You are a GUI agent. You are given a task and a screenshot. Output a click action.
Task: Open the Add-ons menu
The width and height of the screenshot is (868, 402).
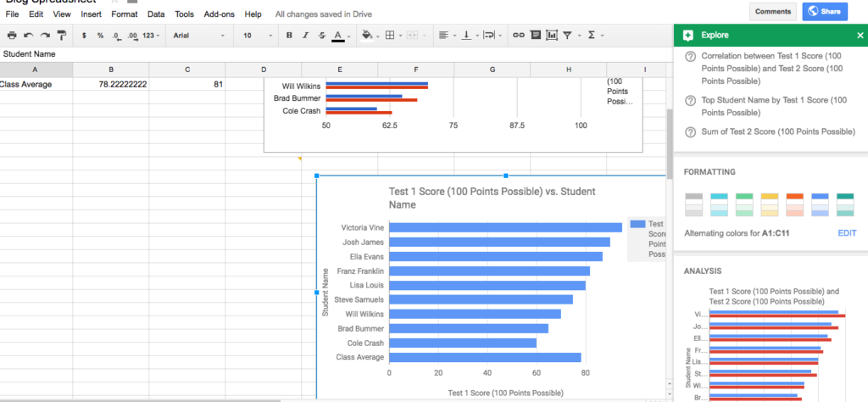[220, 14]
